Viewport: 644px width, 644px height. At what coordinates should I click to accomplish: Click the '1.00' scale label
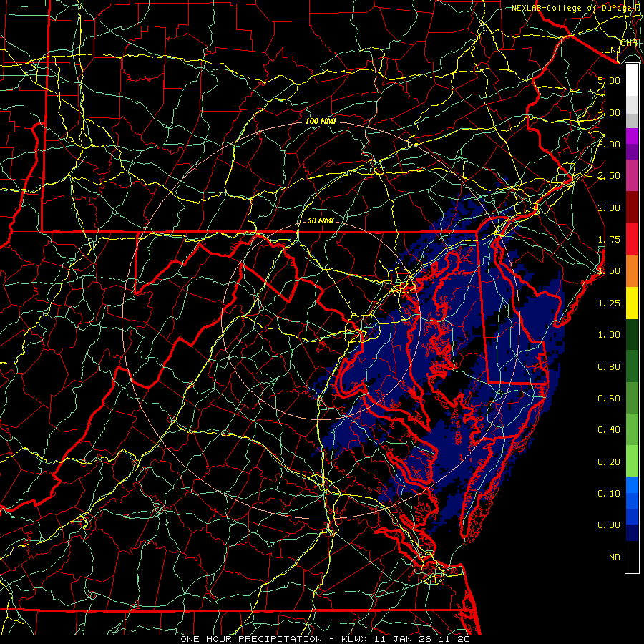coord(609,335)
